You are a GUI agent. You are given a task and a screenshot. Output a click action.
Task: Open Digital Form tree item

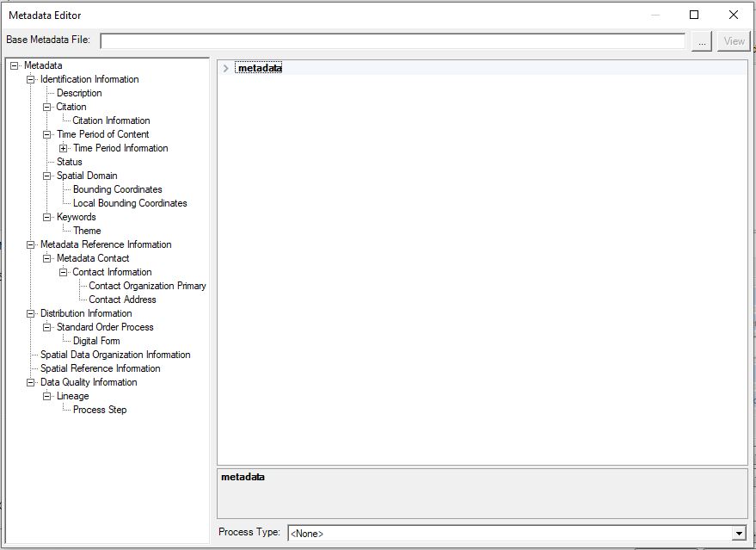tap(96, 341)
